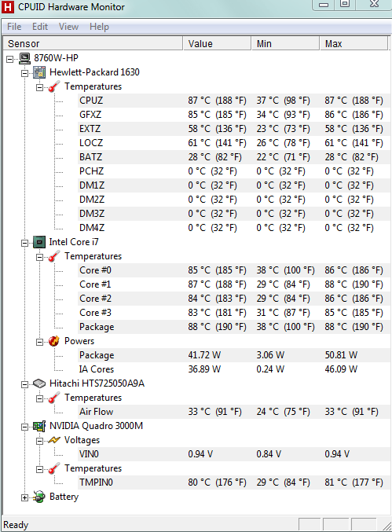Click the Intel Core i7 processor icon

point(39,242)
